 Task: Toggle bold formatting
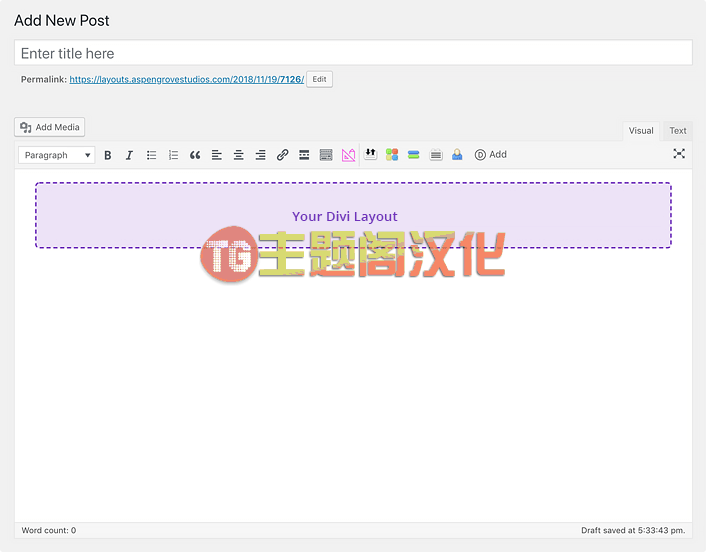[108, 155]
